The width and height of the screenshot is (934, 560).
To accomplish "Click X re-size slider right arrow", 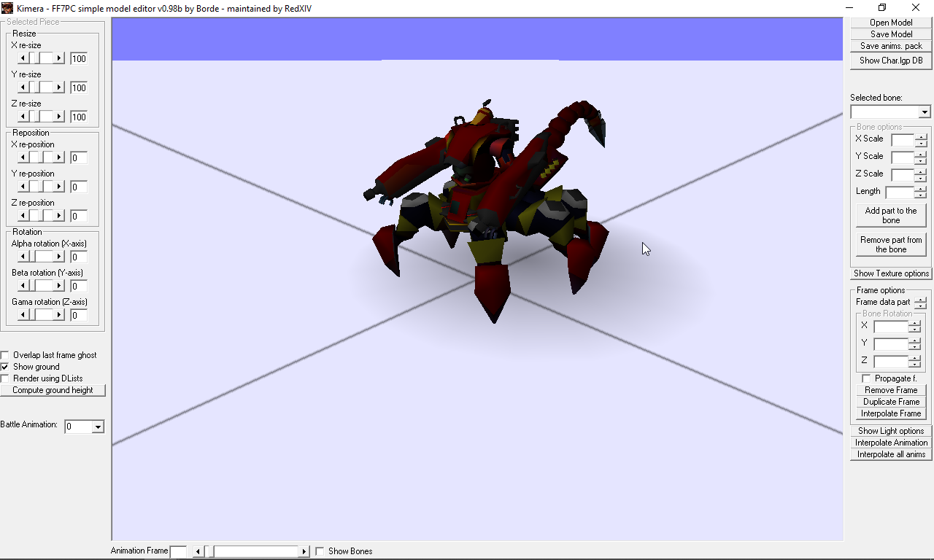I will (60, 58).
